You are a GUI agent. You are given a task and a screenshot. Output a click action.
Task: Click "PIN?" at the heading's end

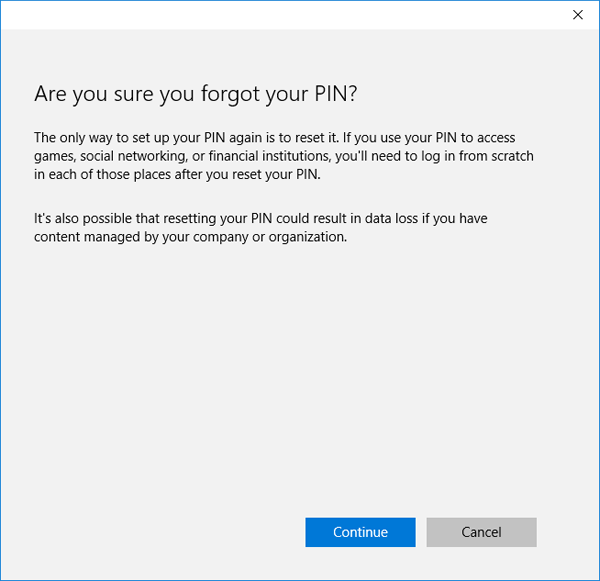[x=335, y=94]
